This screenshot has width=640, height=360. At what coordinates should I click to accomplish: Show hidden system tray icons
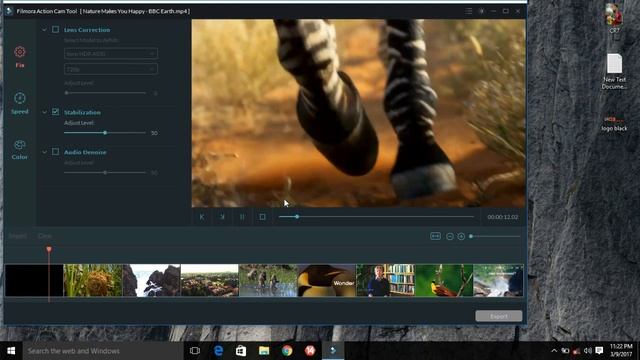click(554, 351)
